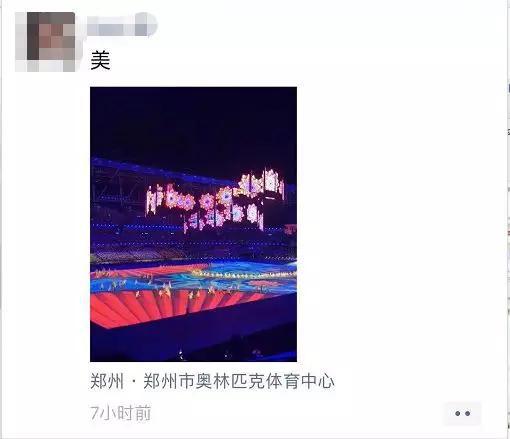Click the dark night sky in photo
The image size is (510, 439).
pyautogui.click(x=193, y=123)
